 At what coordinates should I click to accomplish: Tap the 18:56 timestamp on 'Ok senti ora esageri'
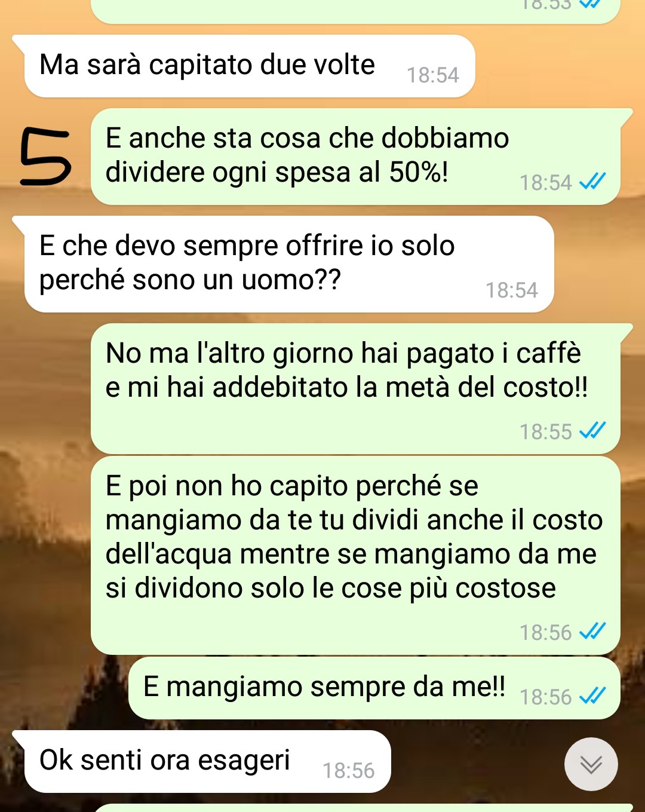(349, 771)
